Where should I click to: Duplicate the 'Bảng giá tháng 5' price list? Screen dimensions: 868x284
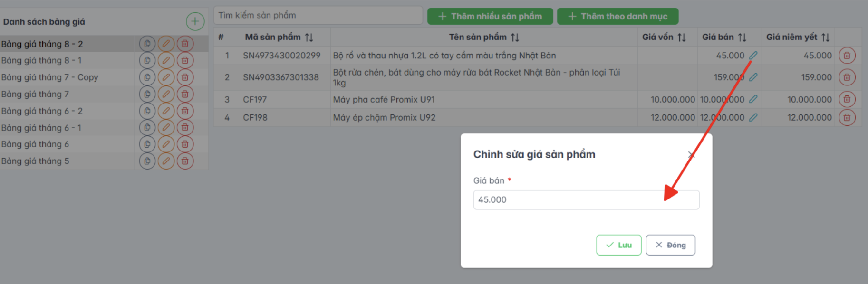coord(147,161)
